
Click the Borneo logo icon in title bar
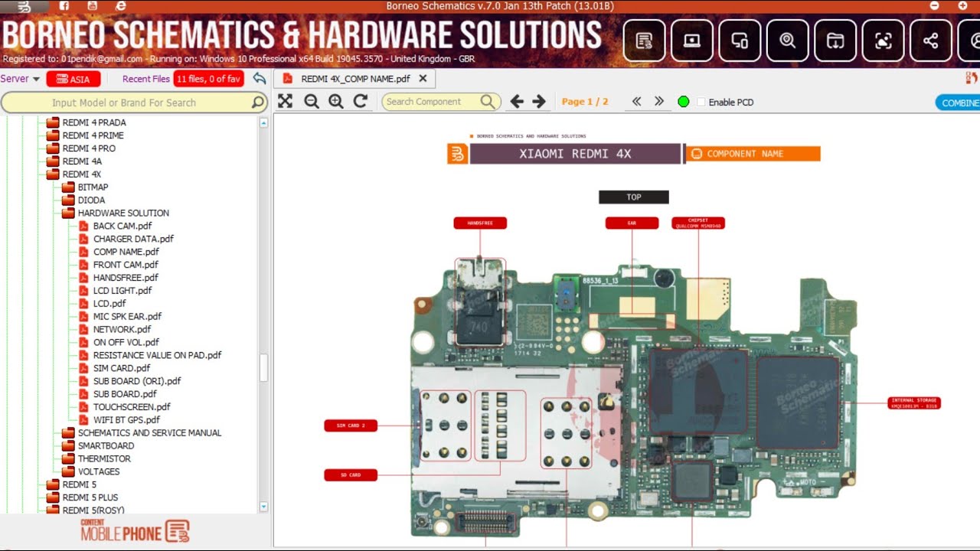click(25, 6)
